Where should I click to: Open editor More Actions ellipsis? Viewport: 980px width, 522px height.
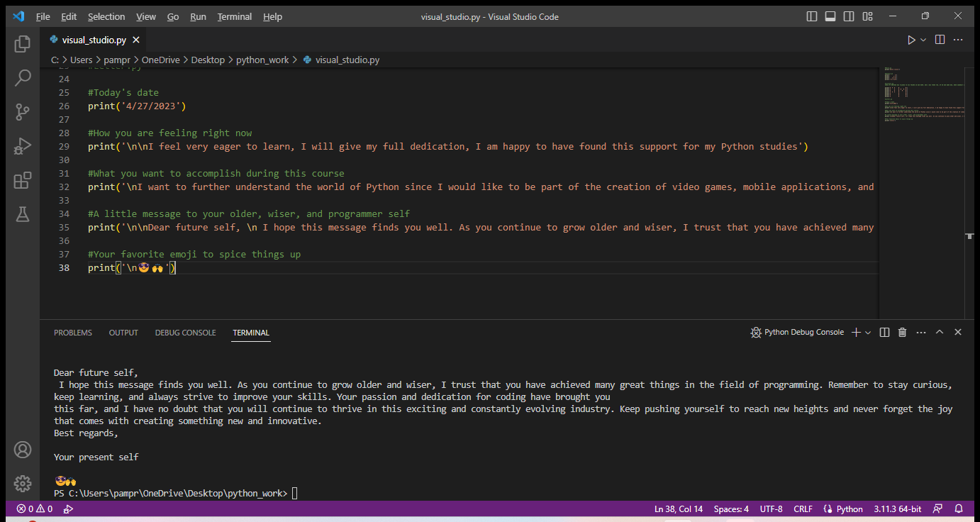959,40
